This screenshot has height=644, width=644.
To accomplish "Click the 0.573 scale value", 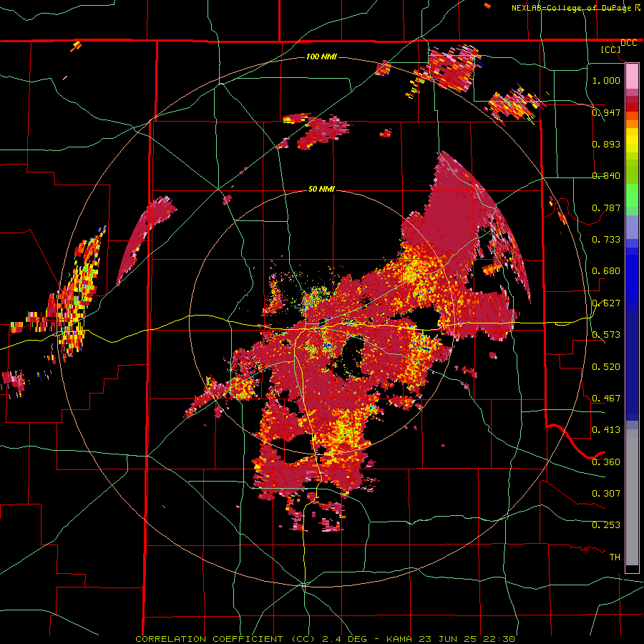I will 606,335.
